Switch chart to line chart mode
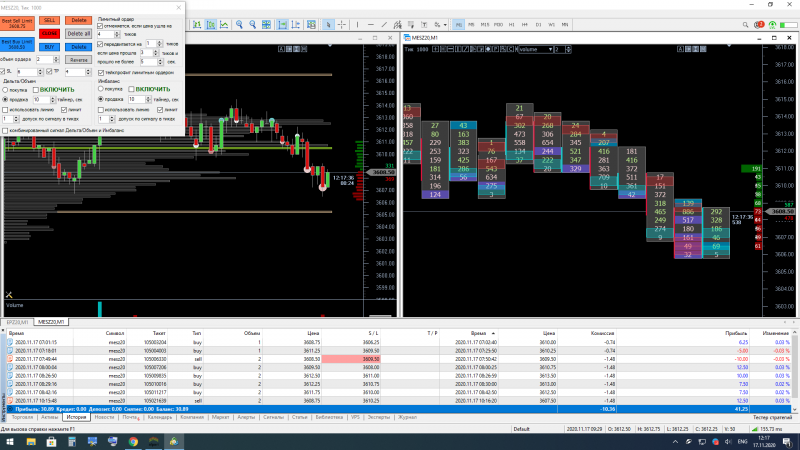The width and height of the screenshot is (800, 450). pos(224,24)
